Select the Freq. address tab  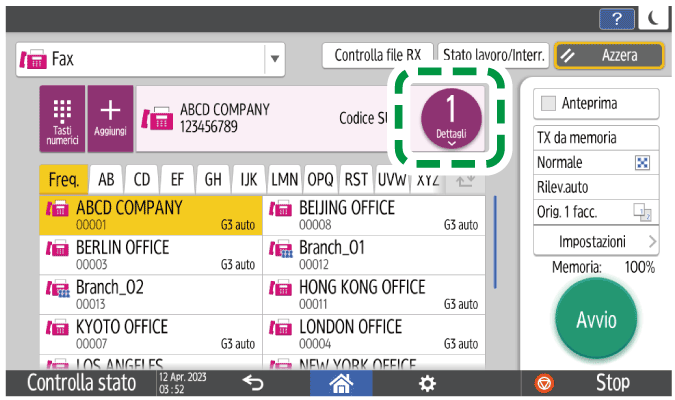click(63, 180)
